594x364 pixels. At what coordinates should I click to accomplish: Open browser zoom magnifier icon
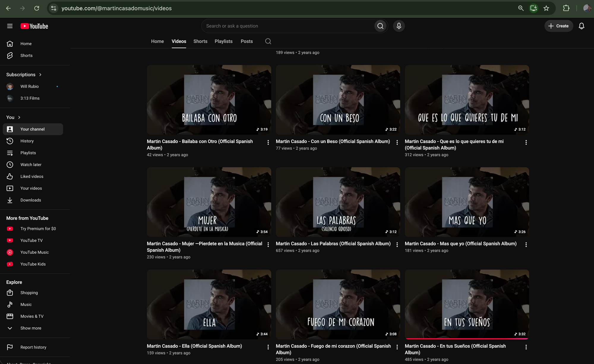521,8
